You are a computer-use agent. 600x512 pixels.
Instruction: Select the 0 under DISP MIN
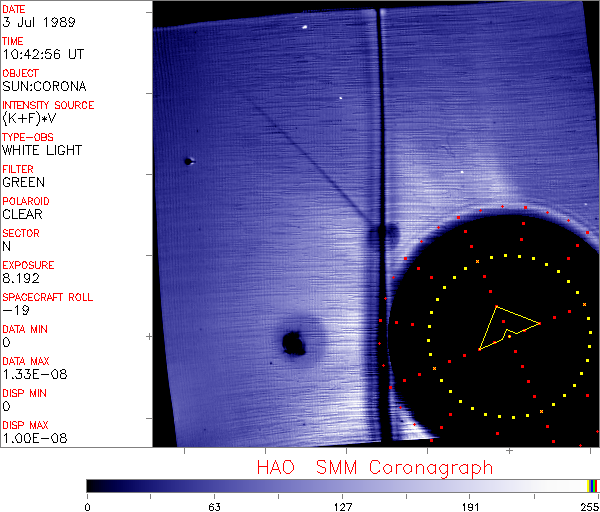click(7, 406)
